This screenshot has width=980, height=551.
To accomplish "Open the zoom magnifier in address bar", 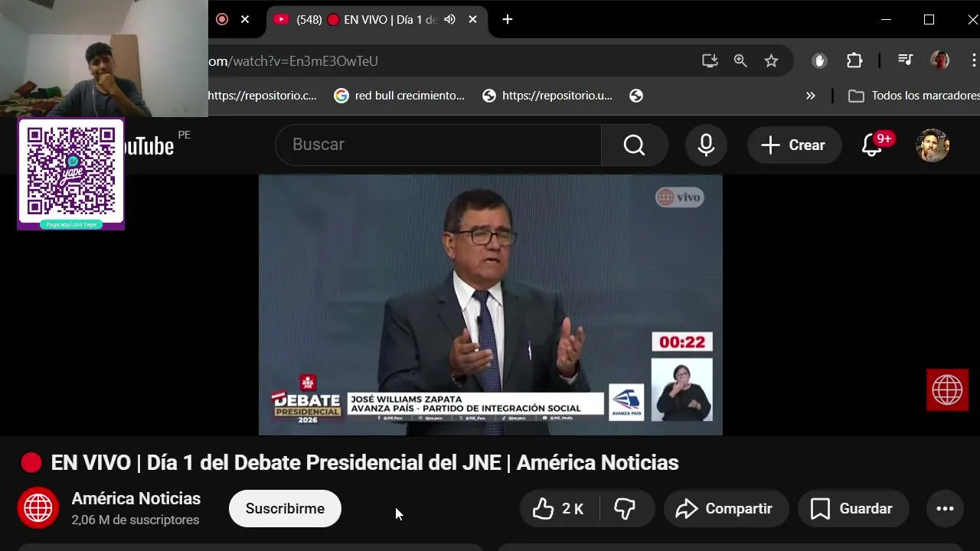I will click(740, 61).
